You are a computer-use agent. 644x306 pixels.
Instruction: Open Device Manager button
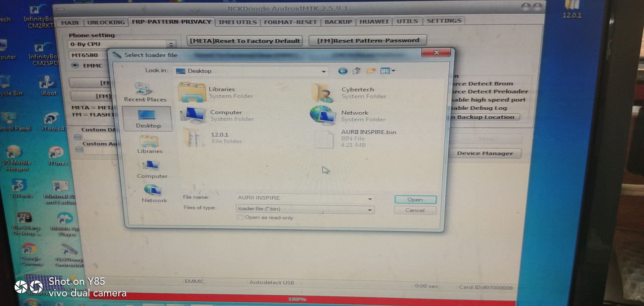click(x=485, y=153)
